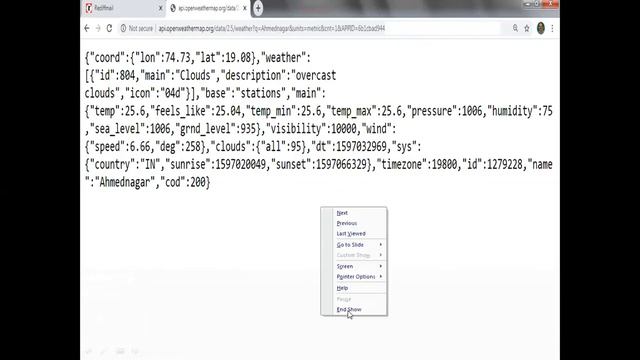
Task: Click the "sunrise":1597020049 text
Action: tap(215, 164)
